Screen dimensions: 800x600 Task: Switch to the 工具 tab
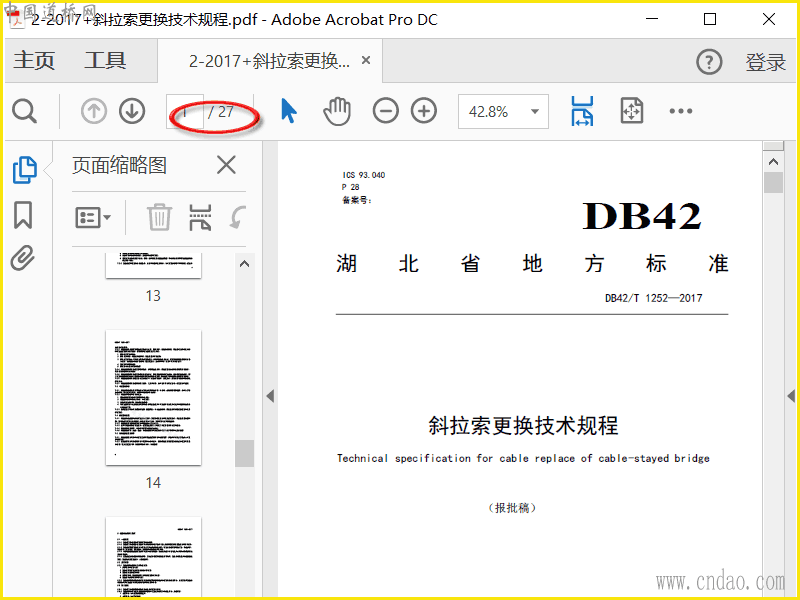point(105,60)
